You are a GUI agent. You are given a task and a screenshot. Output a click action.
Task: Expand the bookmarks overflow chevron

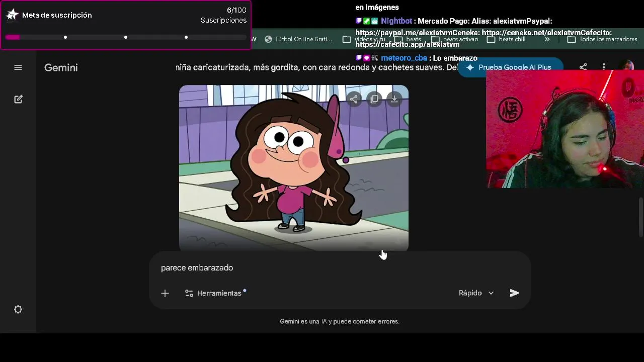547,39
